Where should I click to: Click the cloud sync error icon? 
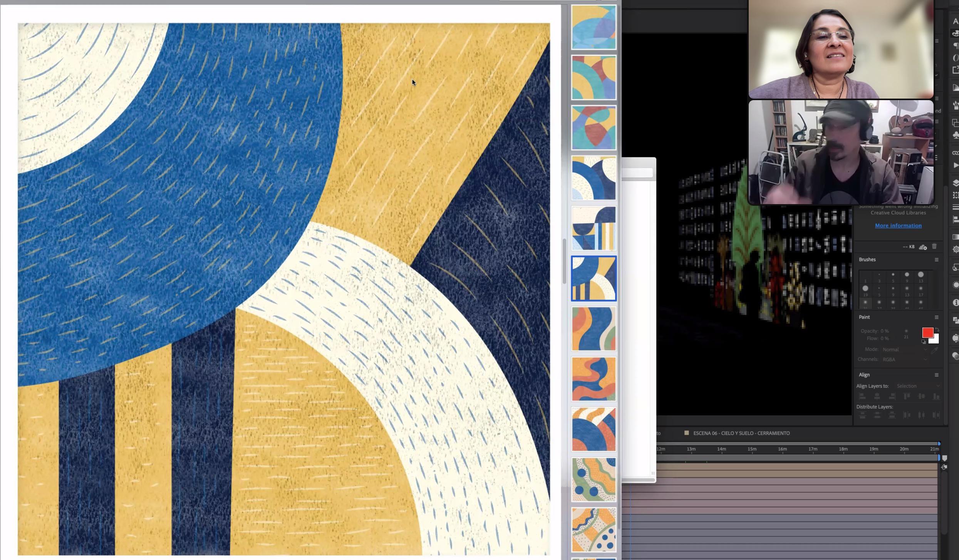coord(923,247)
